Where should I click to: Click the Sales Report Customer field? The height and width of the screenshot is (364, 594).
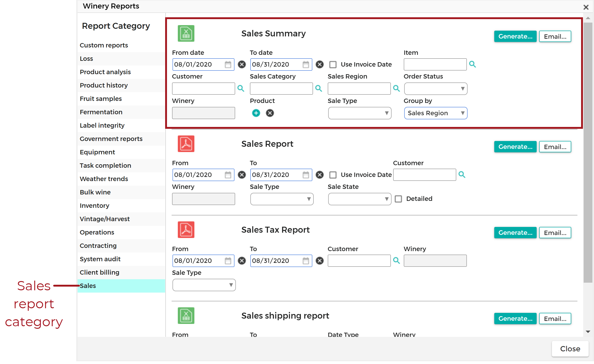[424, 175]
